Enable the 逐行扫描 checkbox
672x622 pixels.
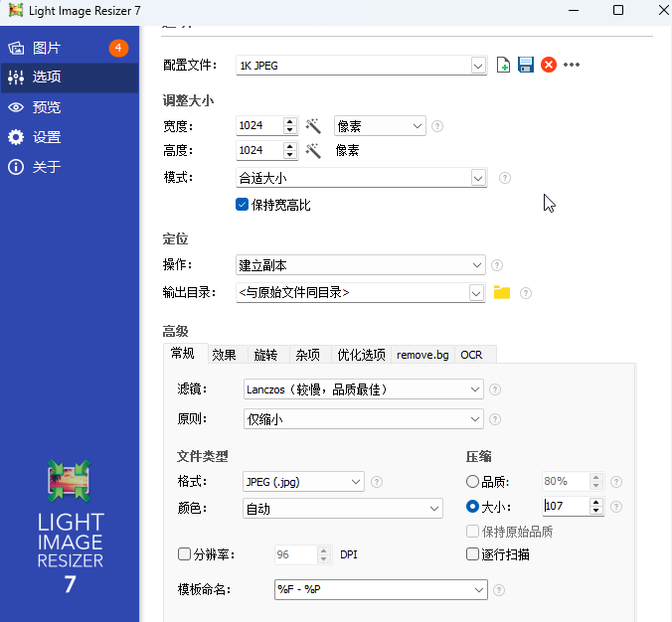pyautogui.click(x=472, y=554)
